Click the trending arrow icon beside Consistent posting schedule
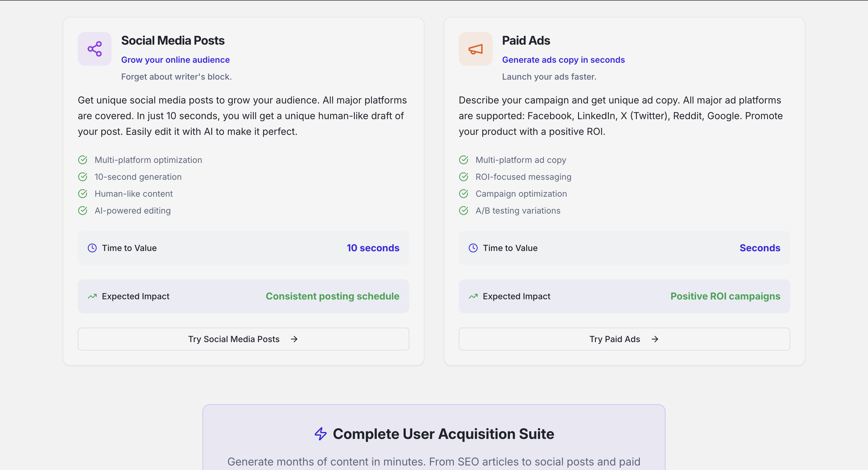 (x=92, y=296)
